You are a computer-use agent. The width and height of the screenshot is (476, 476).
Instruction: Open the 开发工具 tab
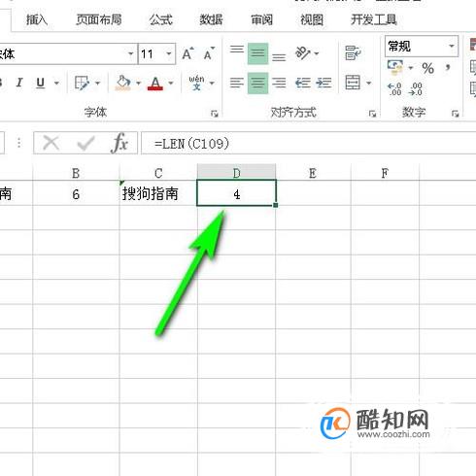pos(374,20)
